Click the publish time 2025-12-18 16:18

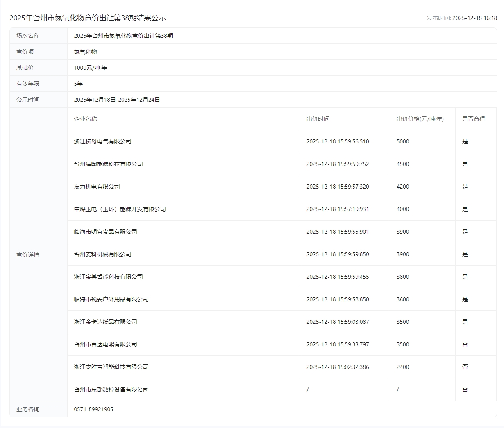click(x=474, y=18)
